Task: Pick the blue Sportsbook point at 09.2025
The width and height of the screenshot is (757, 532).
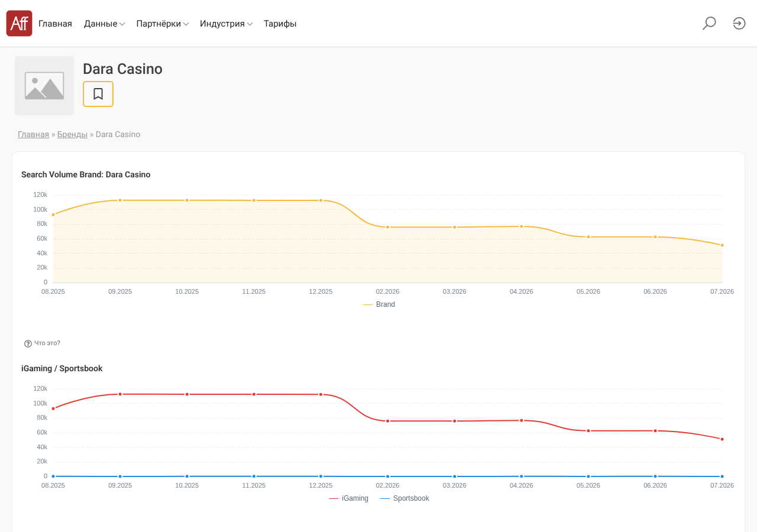Action: pos(120,476)
